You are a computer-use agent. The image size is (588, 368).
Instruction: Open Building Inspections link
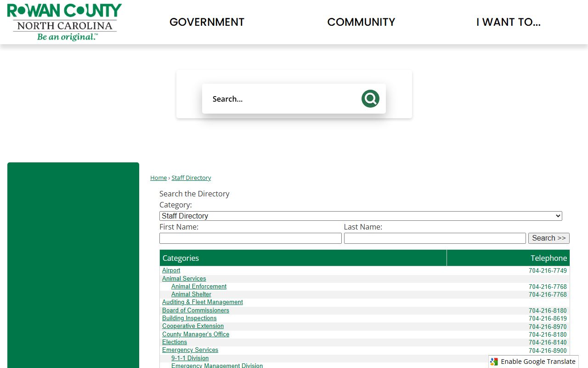pos(189,318)
